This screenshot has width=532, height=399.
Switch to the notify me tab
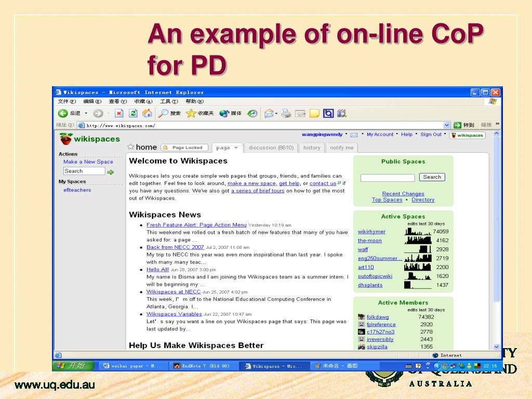(x=342, y=148)
